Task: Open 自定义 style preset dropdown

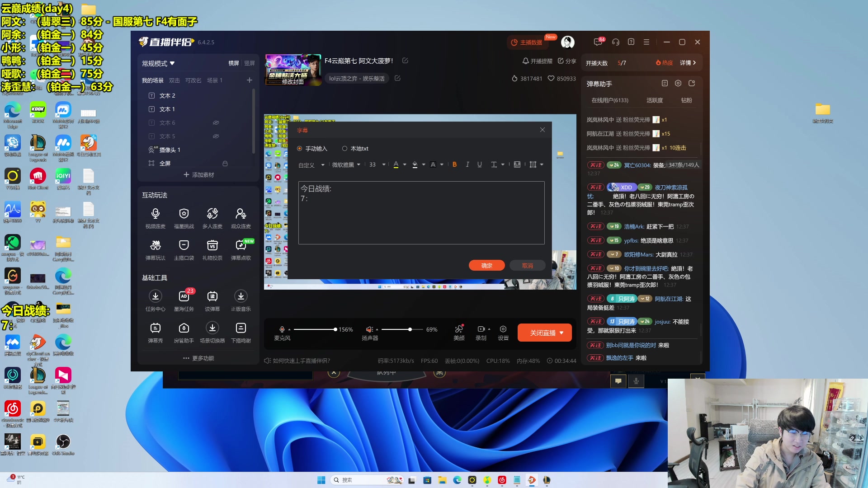Action: pos(311,165)
